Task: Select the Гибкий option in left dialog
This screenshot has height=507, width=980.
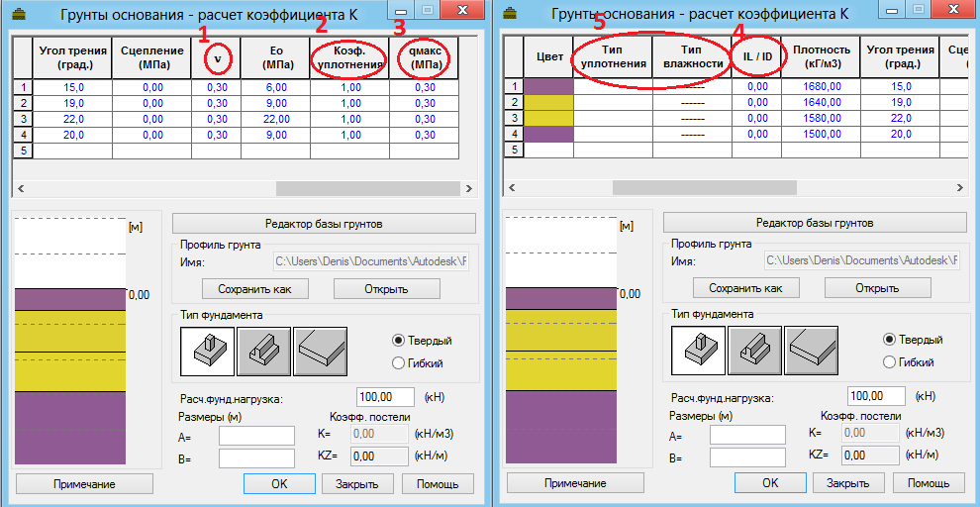Action: tap(399, 362)
